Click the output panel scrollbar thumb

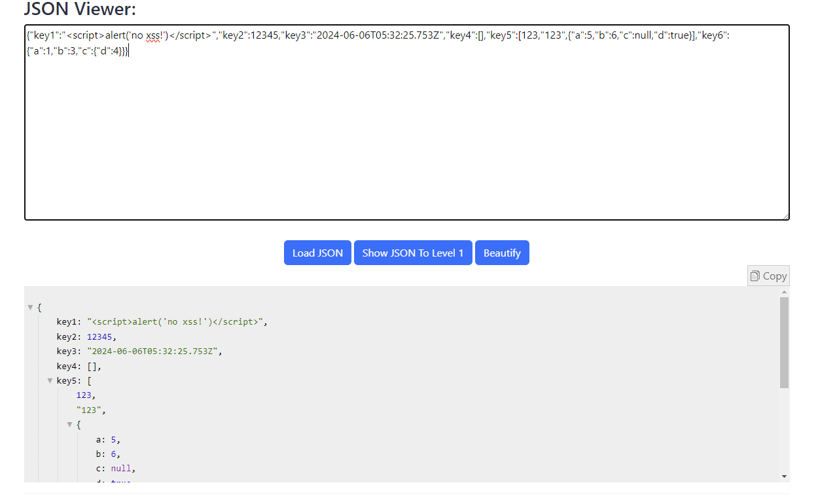[785, 342]
